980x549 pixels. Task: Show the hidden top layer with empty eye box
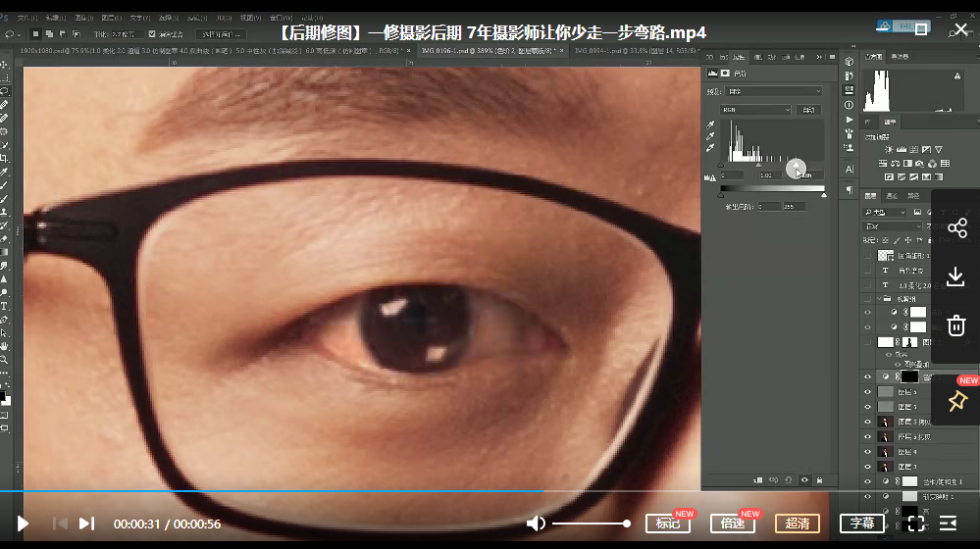click(867, 256)
